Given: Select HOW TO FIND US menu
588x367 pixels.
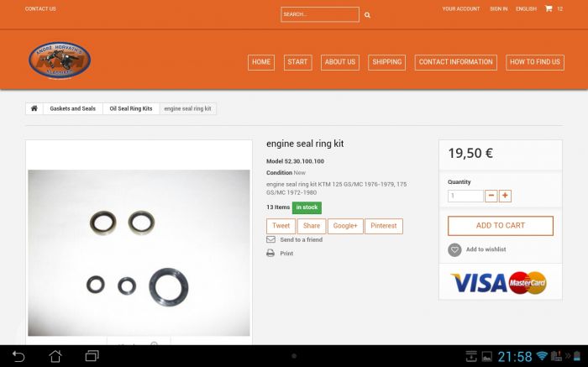Looking at the screenshot, I should pyautogui.click(x=534, y=62).
